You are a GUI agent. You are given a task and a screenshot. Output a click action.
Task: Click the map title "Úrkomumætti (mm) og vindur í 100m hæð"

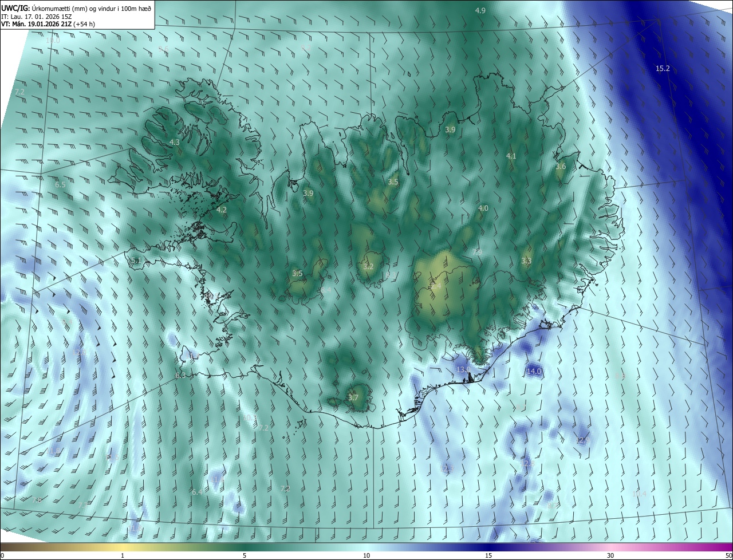tap(90, 8)
